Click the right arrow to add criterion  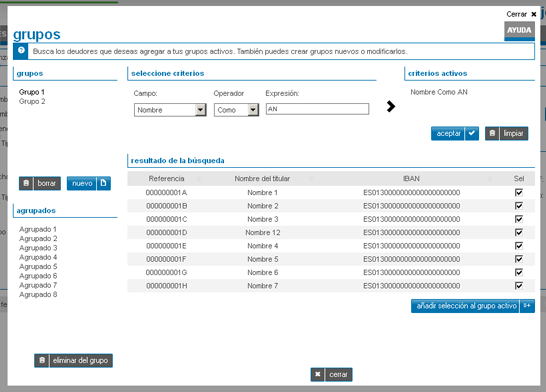coord(391,106)
